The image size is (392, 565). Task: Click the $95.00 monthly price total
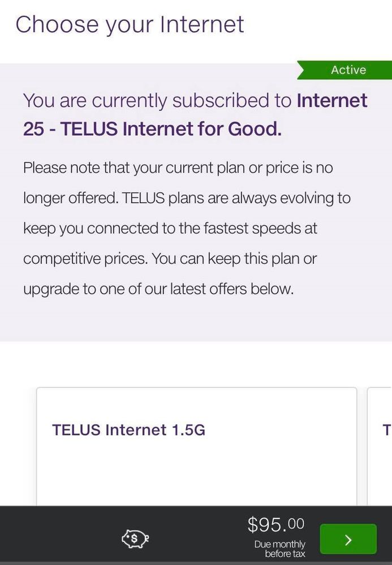point(275,525)
